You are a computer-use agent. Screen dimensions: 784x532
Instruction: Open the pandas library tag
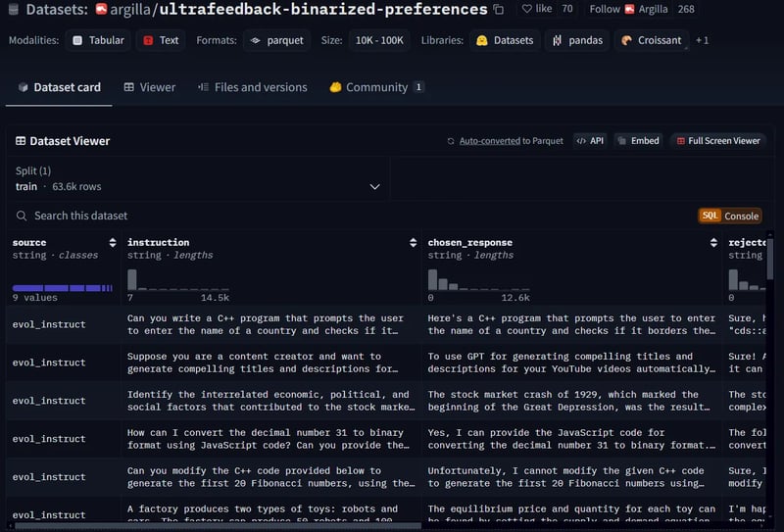(x=577, y=40)
